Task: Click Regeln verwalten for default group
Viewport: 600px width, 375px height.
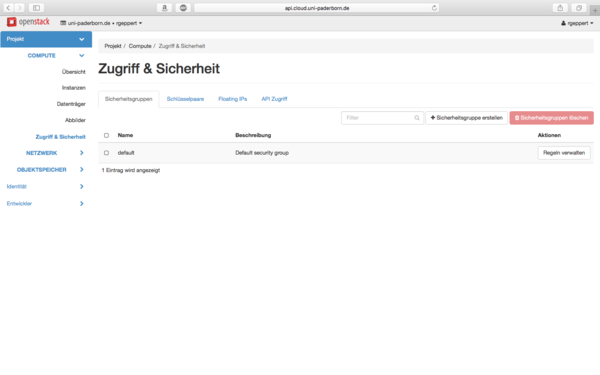Action: coord(564,153)
